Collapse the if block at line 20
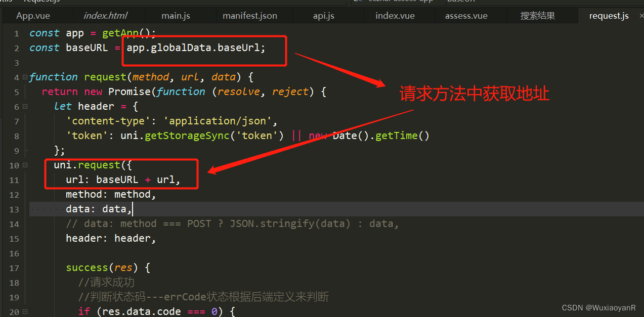Screen dimensions: 644x317 24,311
